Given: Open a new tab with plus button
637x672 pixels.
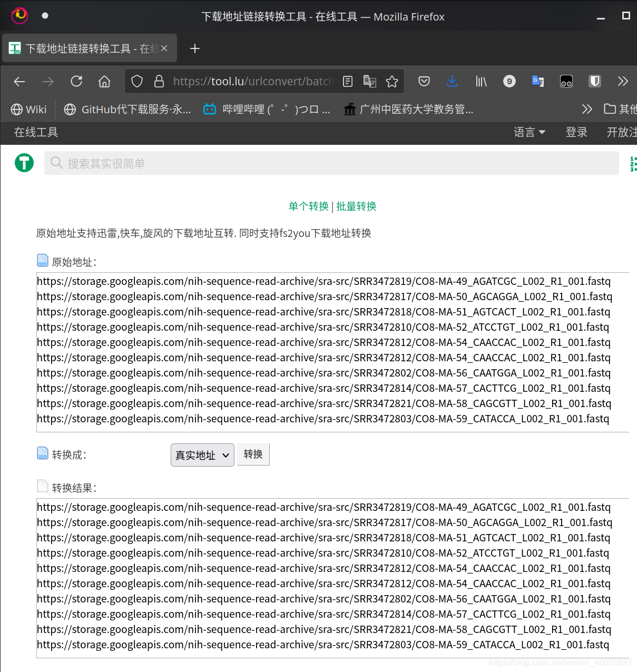Looking at the screenshot, I should click(195, 48).
